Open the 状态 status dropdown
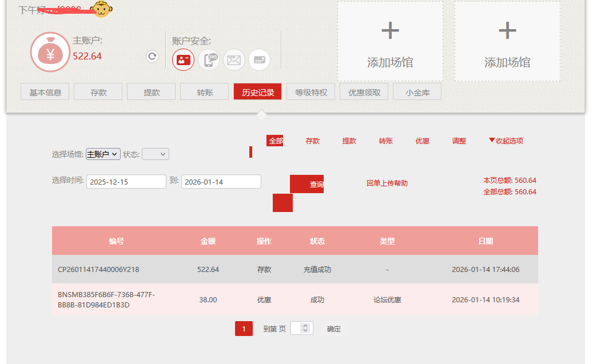 pyautogui.click(x=155, y=154)
